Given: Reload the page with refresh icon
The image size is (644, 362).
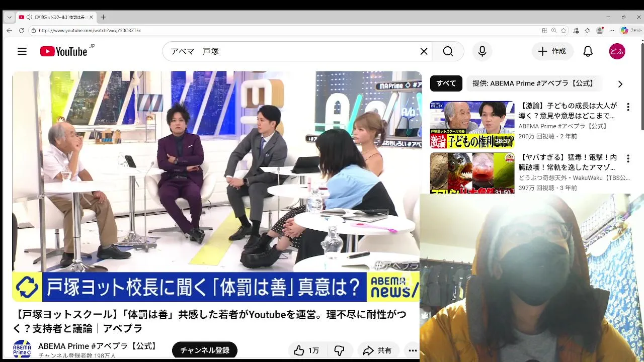Looking at the screenshot, I should pos(21,30).
